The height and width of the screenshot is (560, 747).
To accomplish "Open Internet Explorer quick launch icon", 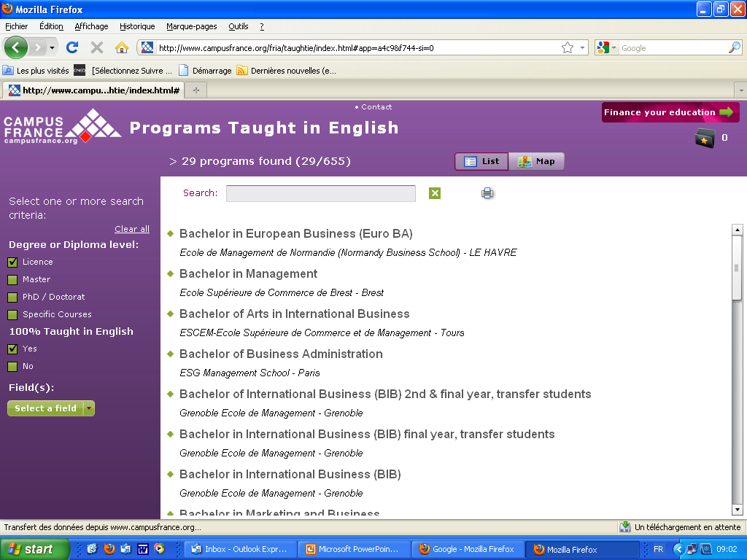I will pyautogui.click(x=92, y=549).
